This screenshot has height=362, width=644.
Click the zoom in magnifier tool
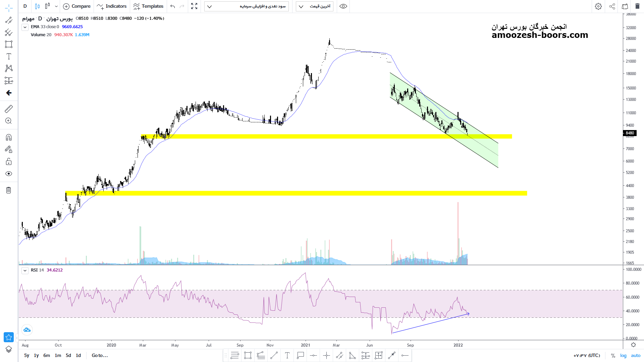tap(9, 121)
